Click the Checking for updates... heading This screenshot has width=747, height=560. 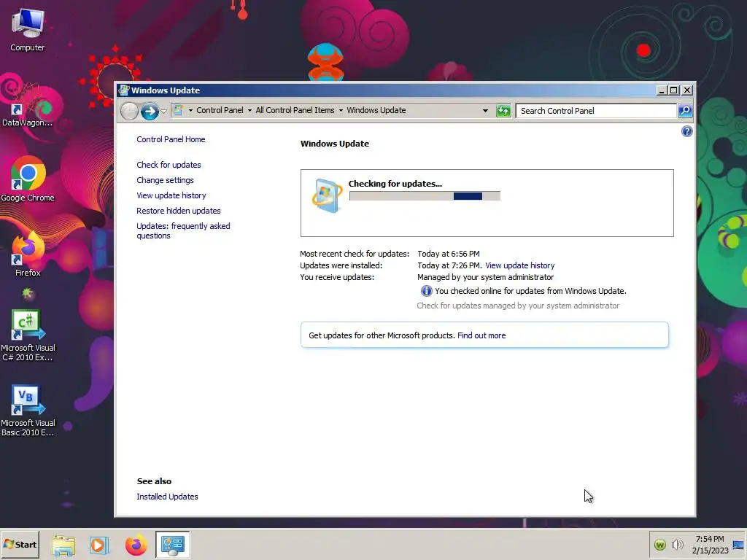pyautogui.click(x=395, y=183)
